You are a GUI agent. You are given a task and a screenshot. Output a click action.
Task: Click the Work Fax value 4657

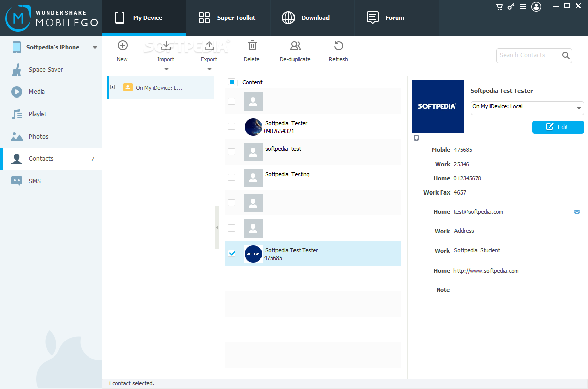(x=460, y=193)
